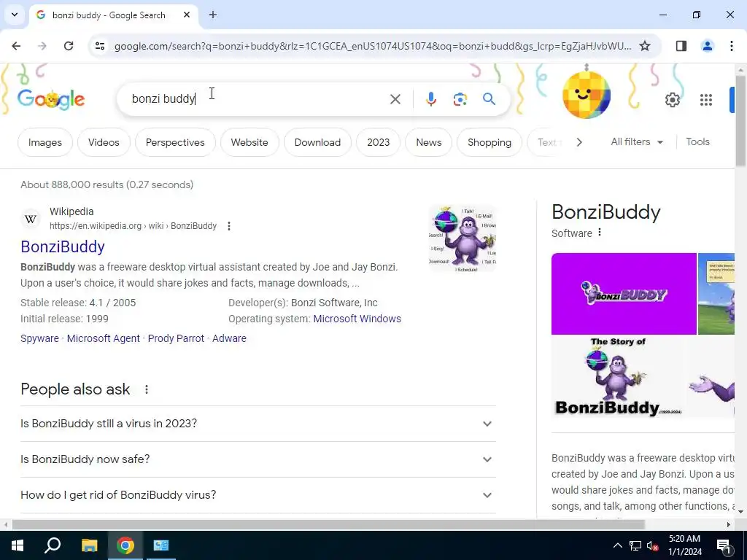Click the vertical scrollbar thumb
Viewport: 747px width, 560px height.
point(740,120)
